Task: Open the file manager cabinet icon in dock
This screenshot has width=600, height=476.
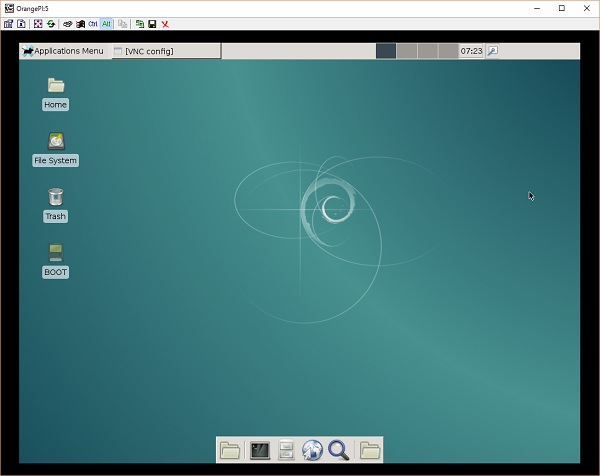Action: (287, 451)
